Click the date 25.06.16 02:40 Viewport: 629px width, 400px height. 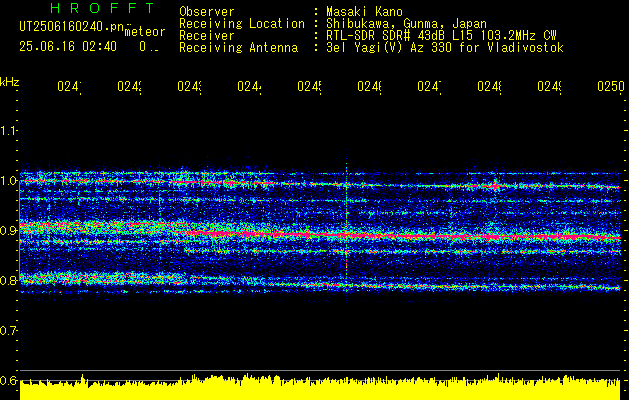pos(68,47)
